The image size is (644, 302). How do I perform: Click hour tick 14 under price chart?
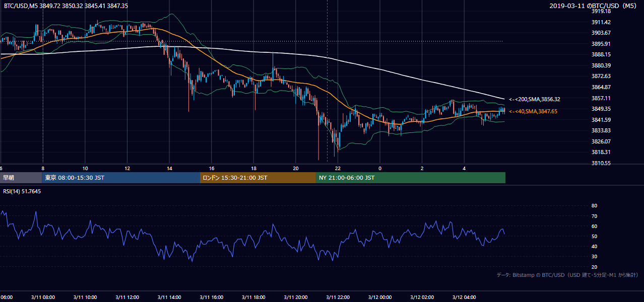pos(170,168)
